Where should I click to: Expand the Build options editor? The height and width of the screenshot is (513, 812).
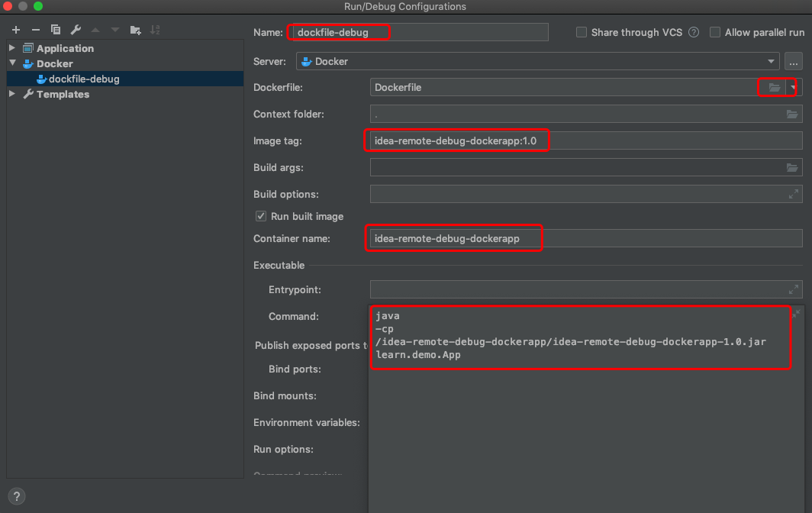pyautogui.click(x=793, y=193)
